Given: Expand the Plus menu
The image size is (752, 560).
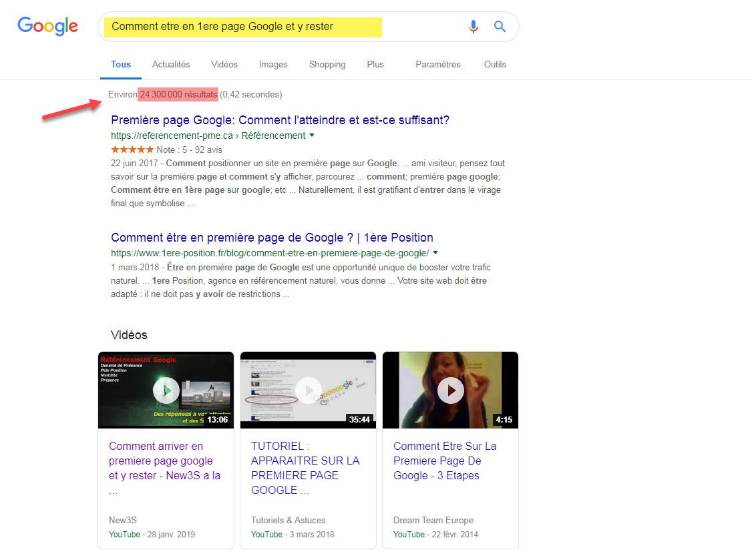Looking at the screenshot, I should (x=375, y=64).
